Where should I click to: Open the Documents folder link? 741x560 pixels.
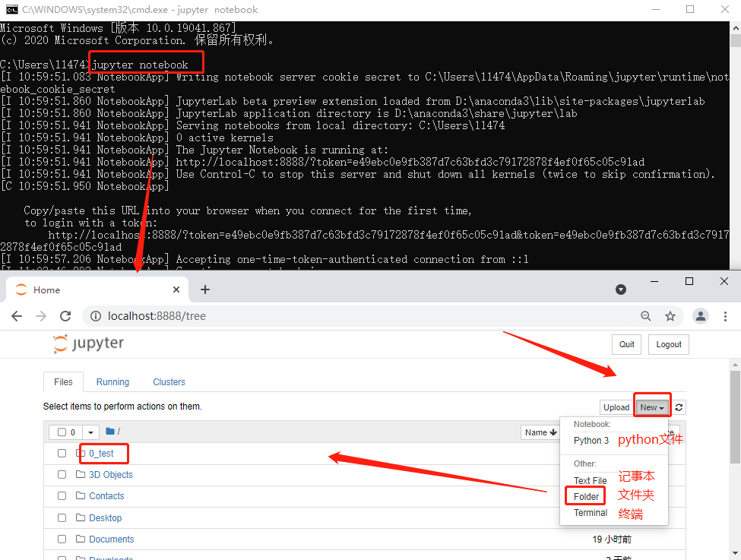(x=111, y=539)
